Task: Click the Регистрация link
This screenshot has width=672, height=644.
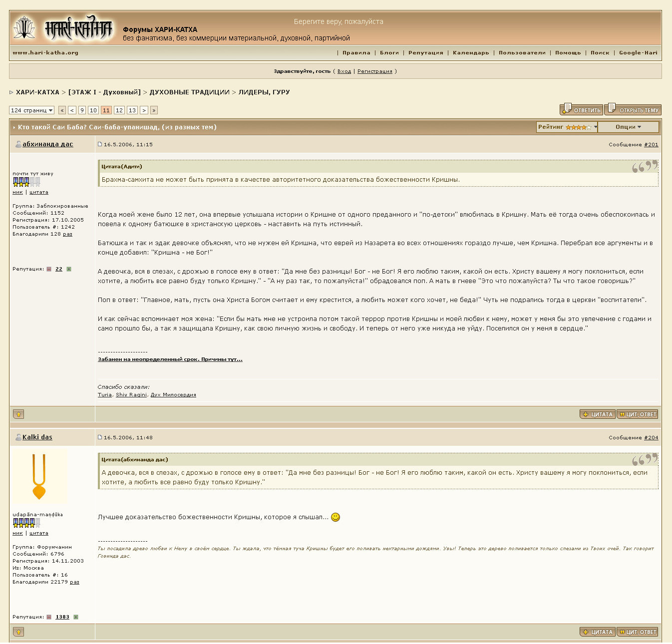Action: [374, 71]
